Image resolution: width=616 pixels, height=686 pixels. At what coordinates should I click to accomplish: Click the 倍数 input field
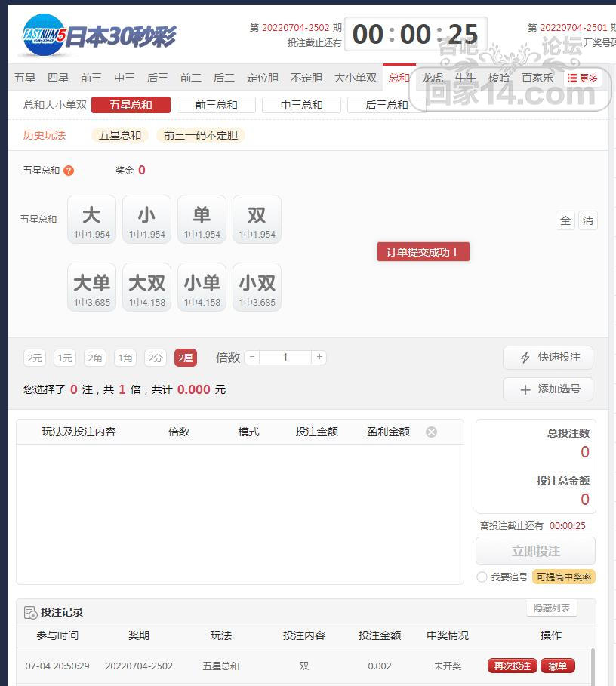click(x=285, y=358)
